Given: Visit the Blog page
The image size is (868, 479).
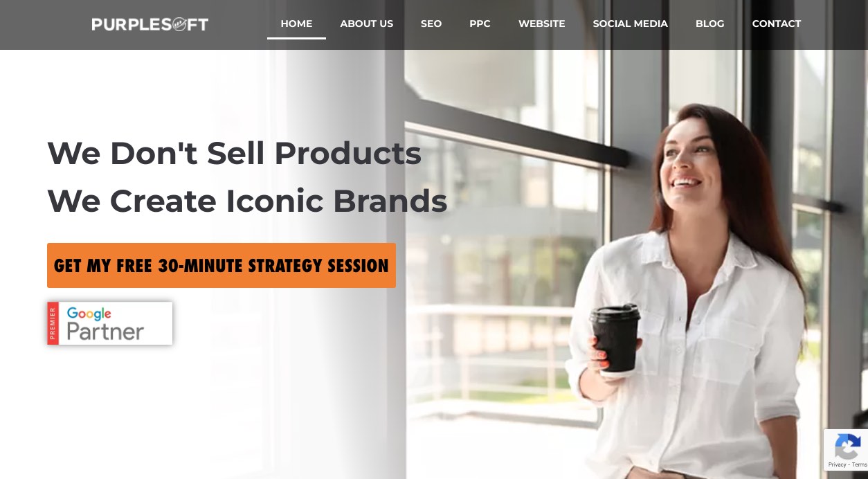Looking at the screenshot, I should tap(709, 24).
